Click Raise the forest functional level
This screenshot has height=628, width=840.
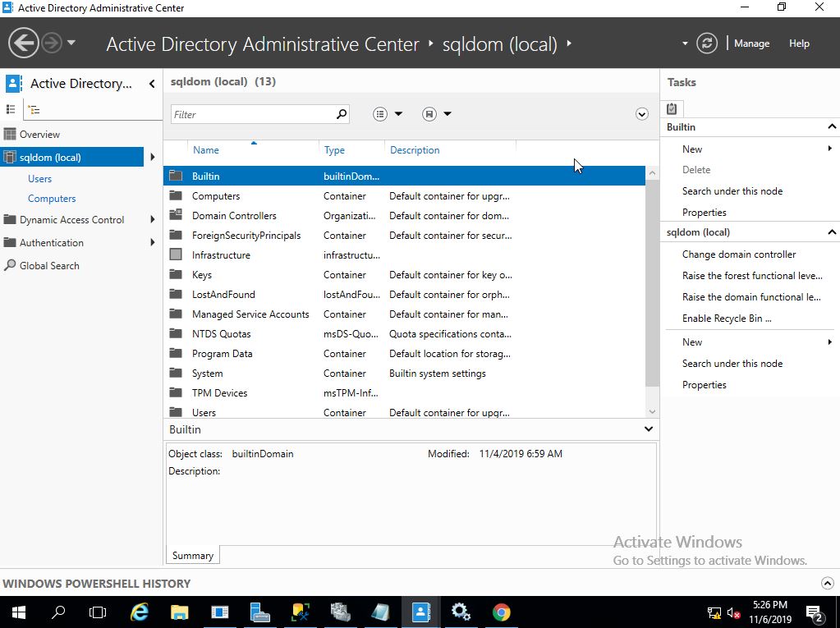(x=752, y=276)
